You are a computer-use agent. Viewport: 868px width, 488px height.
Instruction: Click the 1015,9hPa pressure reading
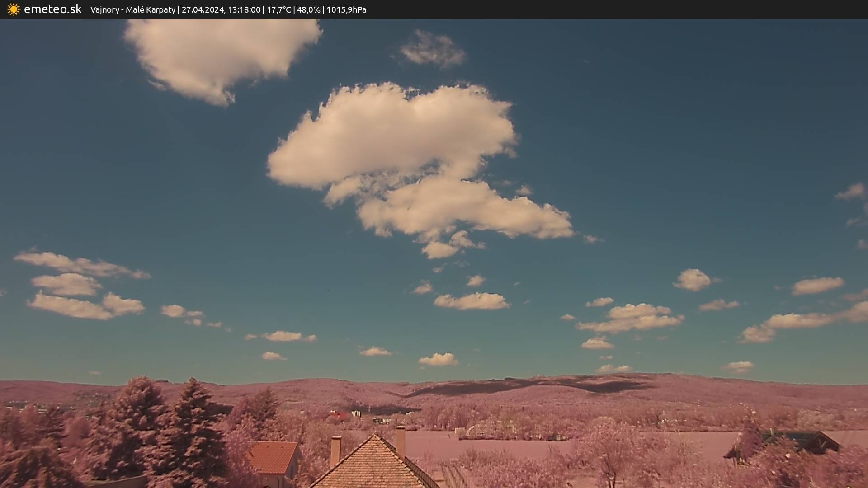[x=346, y=9]
